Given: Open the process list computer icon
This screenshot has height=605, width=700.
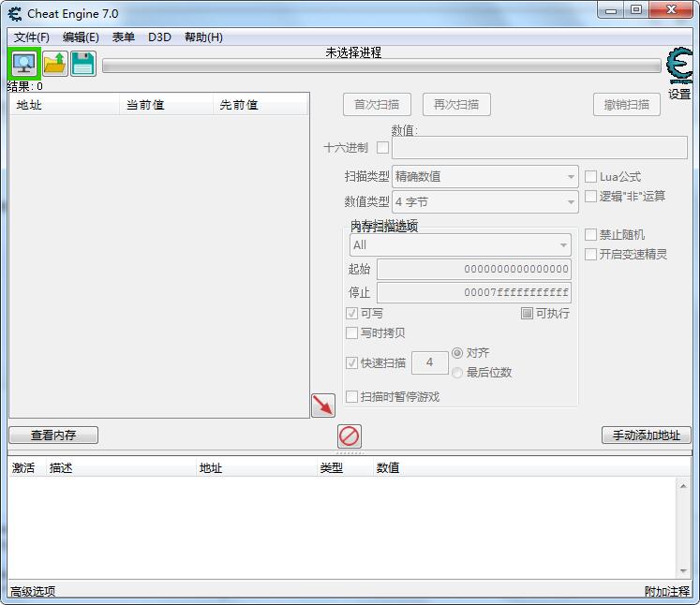Looking at the screenshot, I should [24, 64].
